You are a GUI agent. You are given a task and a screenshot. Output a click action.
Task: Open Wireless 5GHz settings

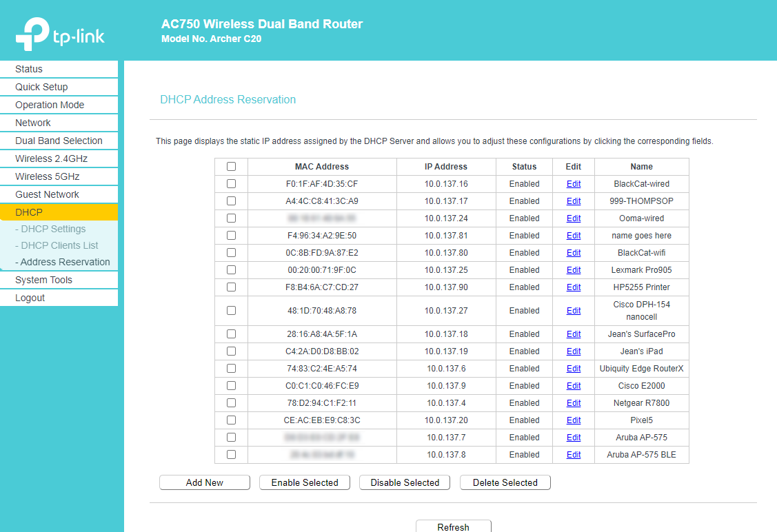[x=59, y=176]
